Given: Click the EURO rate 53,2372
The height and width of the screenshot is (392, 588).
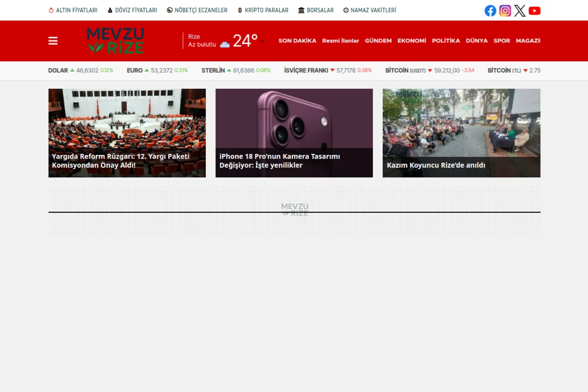Looking at the screenshot, I should pos(162,70).
